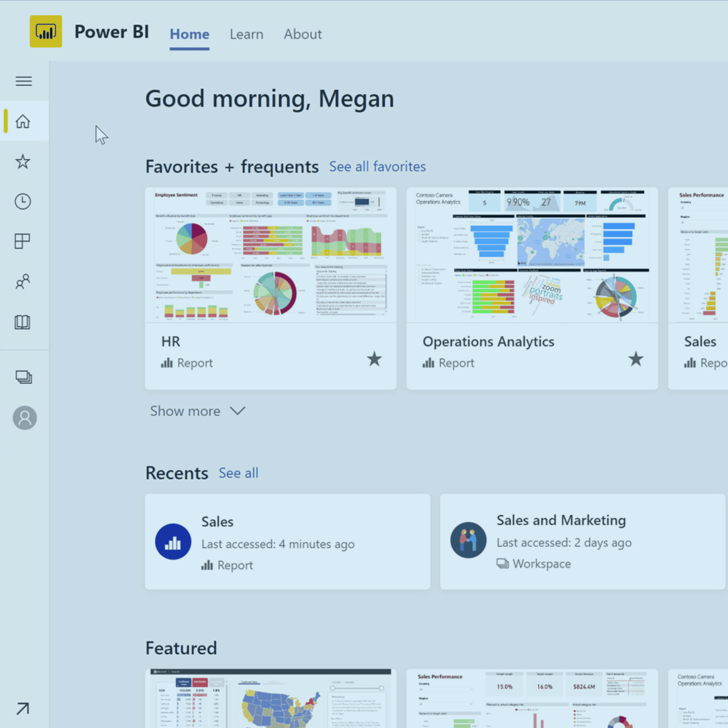Screen dimensions: 728x728
Task: Open the HR report thumbnail
Action: 270,255
